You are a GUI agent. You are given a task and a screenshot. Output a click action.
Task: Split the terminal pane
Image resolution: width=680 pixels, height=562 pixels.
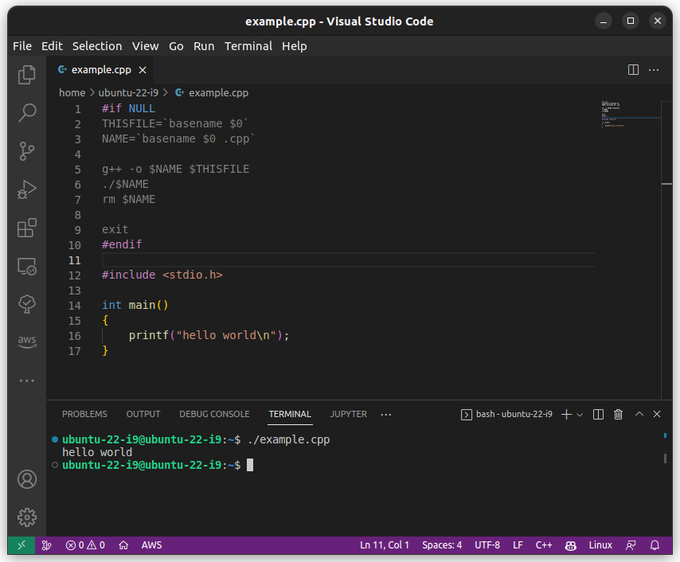[598, 415]
